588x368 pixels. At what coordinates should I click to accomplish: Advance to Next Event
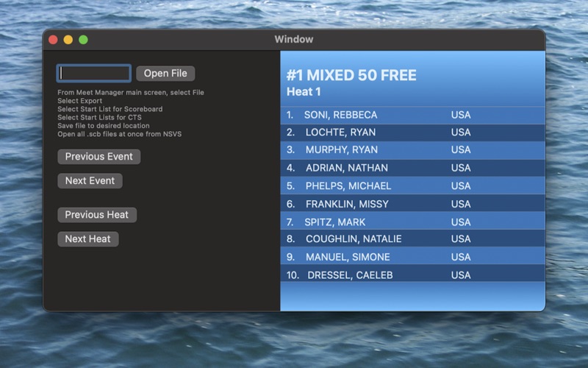pyautogui.click(x=90, y=180)
